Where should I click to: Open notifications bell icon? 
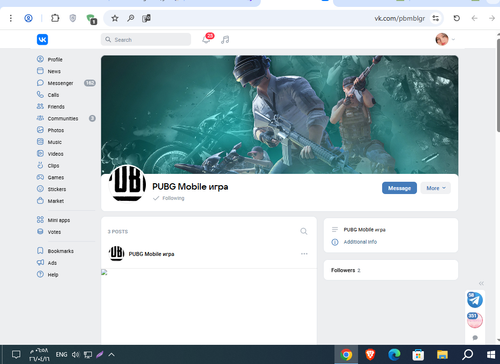point(206,40)
